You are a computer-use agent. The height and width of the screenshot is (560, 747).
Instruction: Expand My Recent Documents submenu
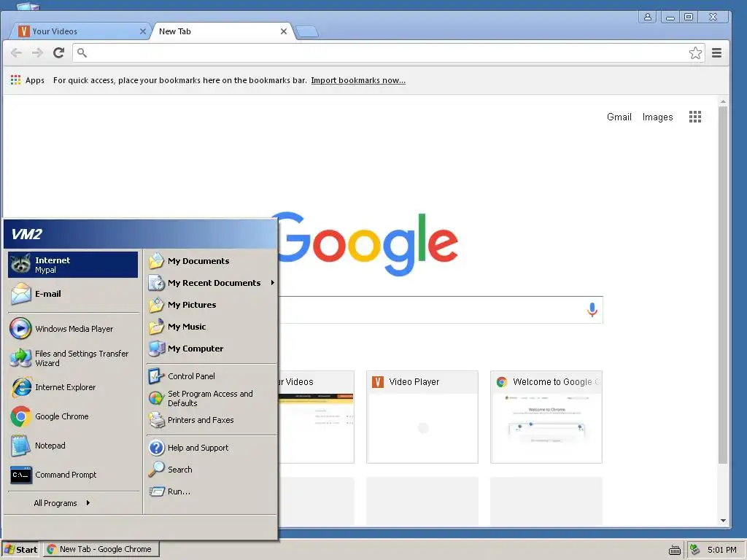212,283
